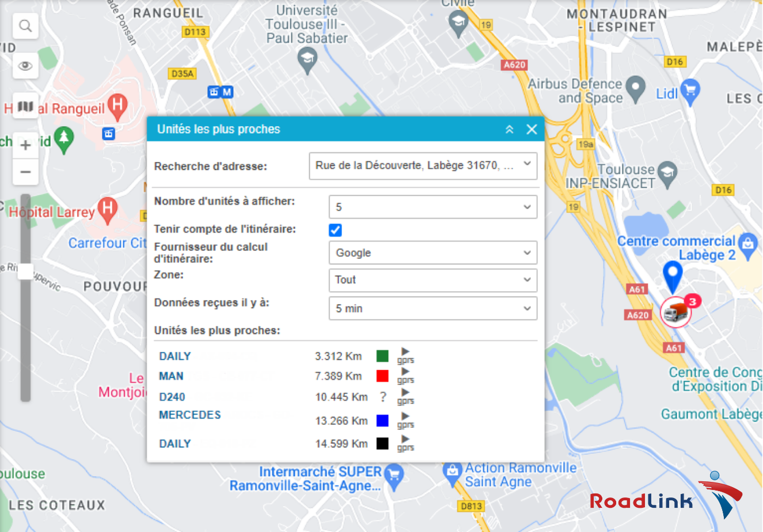Click the gprs icon of DAILY 14.599 Km

click(x=405, y=443)
